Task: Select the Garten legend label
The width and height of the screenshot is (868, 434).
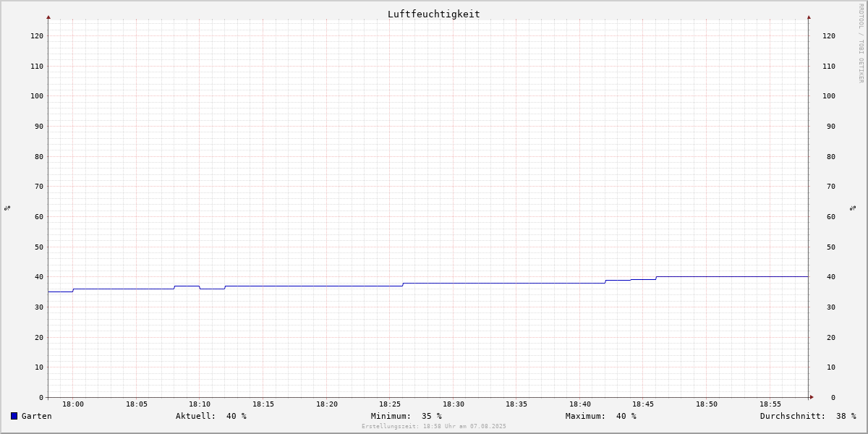Action: 37,416
